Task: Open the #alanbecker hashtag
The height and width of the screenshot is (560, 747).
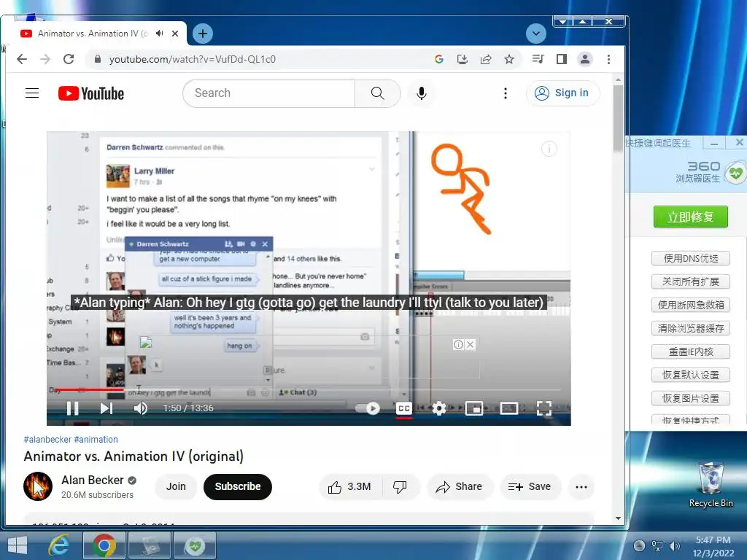Action: click(x=47, y=439)
